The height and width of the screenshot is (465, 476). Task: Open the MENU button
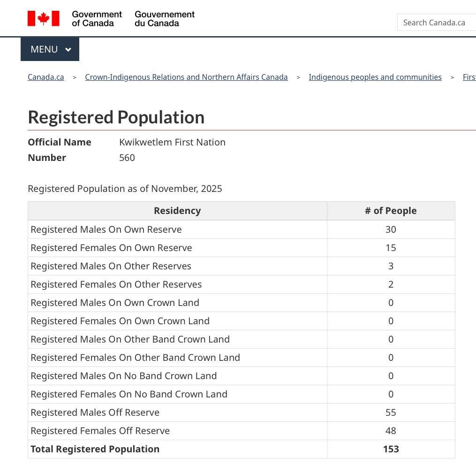[x=45, y=49]
